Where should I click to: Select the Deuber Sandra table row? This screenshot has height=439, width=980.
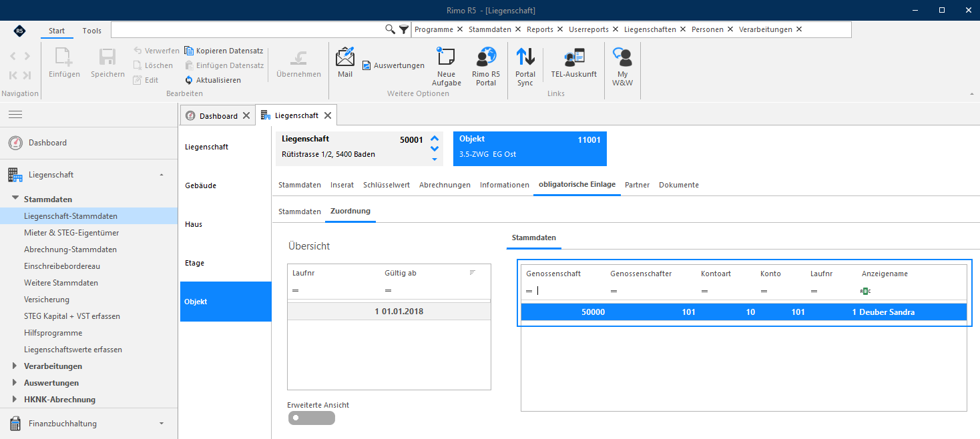(744, 312)
